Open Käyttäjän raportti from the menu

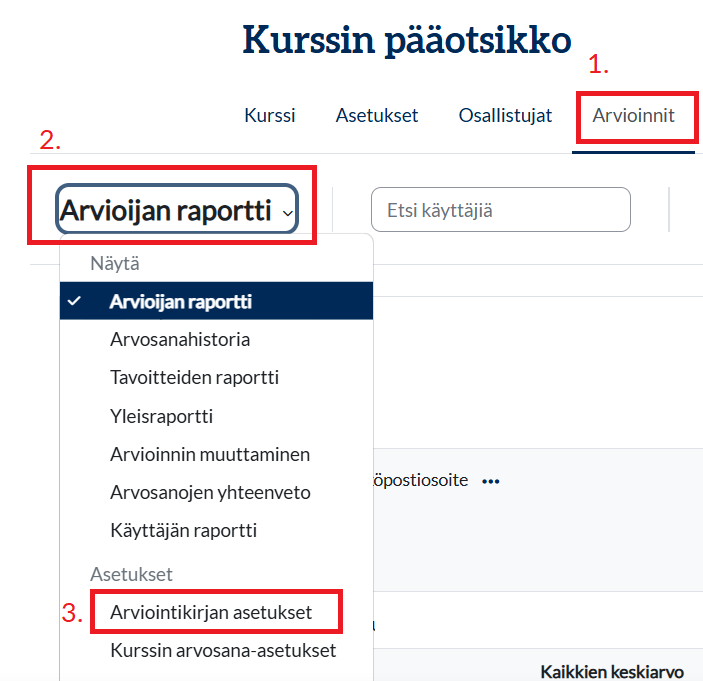[183, 530]
